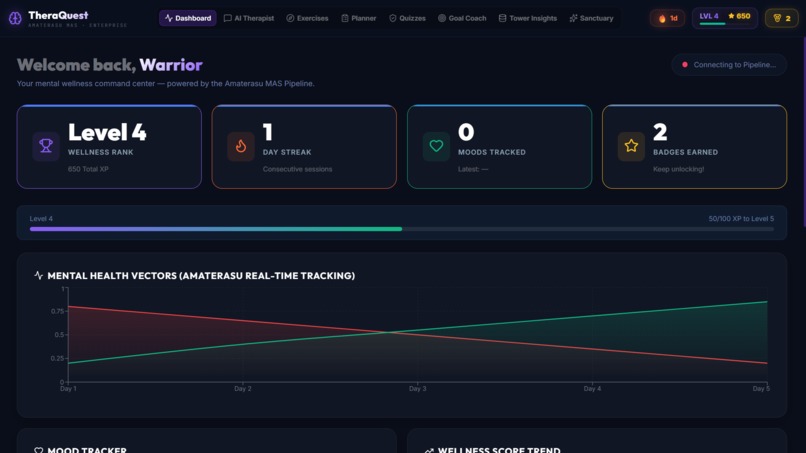
Task: Click the heart icon on Moods Tracked card
Action: click(x=436, y=146)
